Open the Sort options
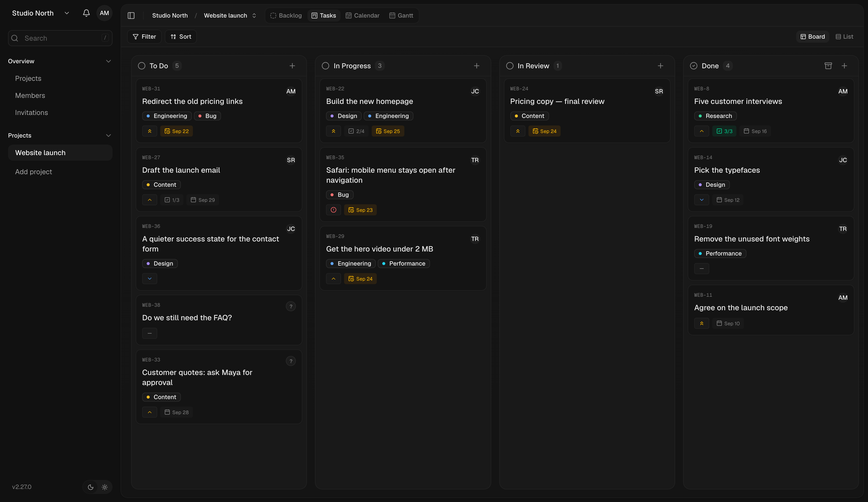The image size is (868, 502). click(181, 36)
